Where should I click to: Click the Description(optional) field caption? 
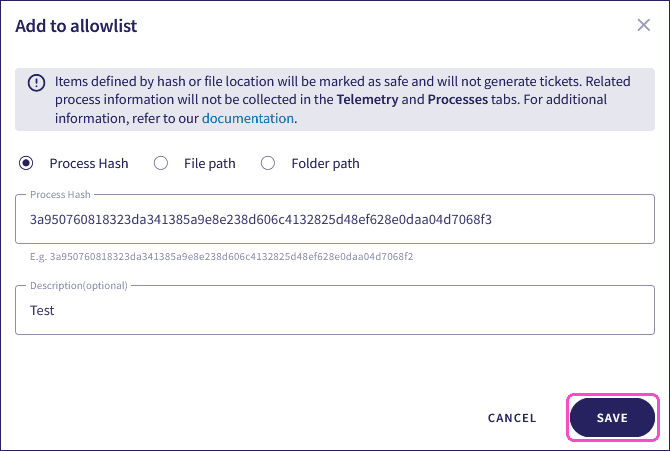[80, 285]
